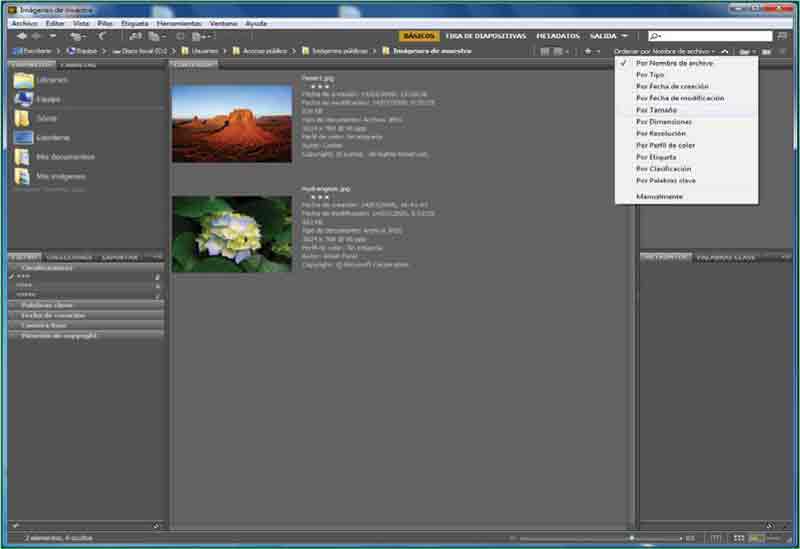Expand the workspace dropdown after SALIDA
Image resolution: width=800 pixels, height=549 pixels.
pyautogui.click(x=624, y=36)
